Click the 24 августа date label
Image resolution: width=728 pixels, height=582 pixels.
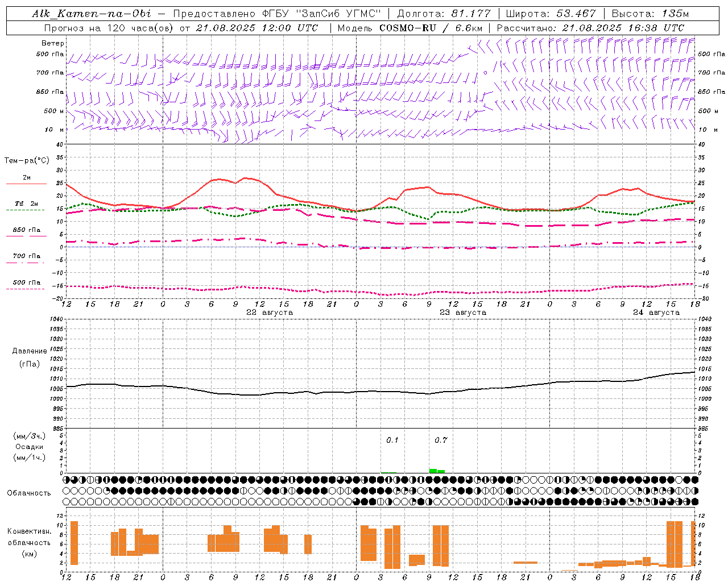tap(656, 313)
